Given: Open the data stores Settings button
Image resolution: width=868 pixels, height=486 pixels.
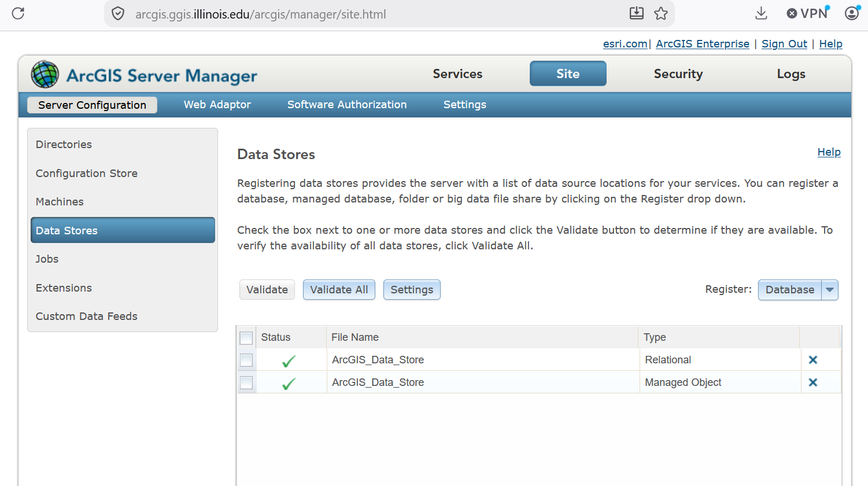Looking at the screenshot, I should [412, 290].
